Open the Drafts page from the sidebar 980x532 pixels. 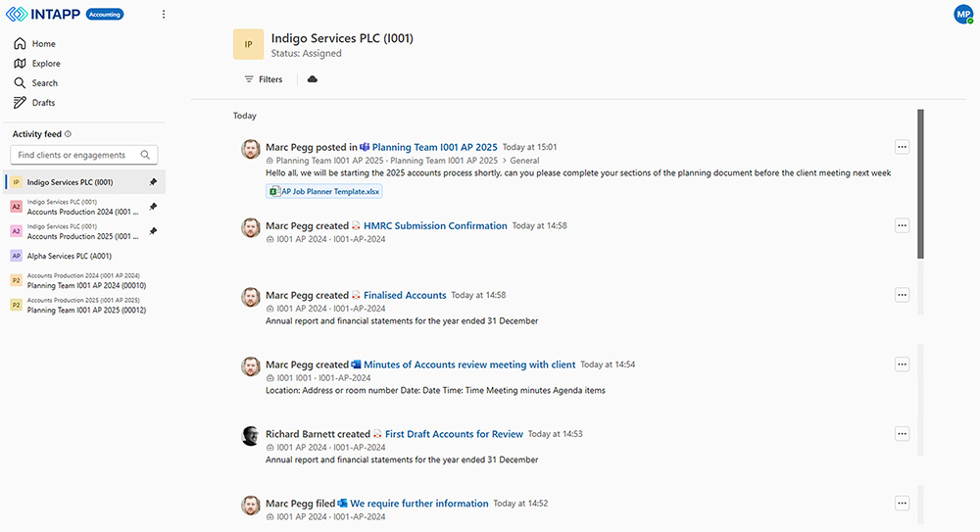click(x=43, y=103)
